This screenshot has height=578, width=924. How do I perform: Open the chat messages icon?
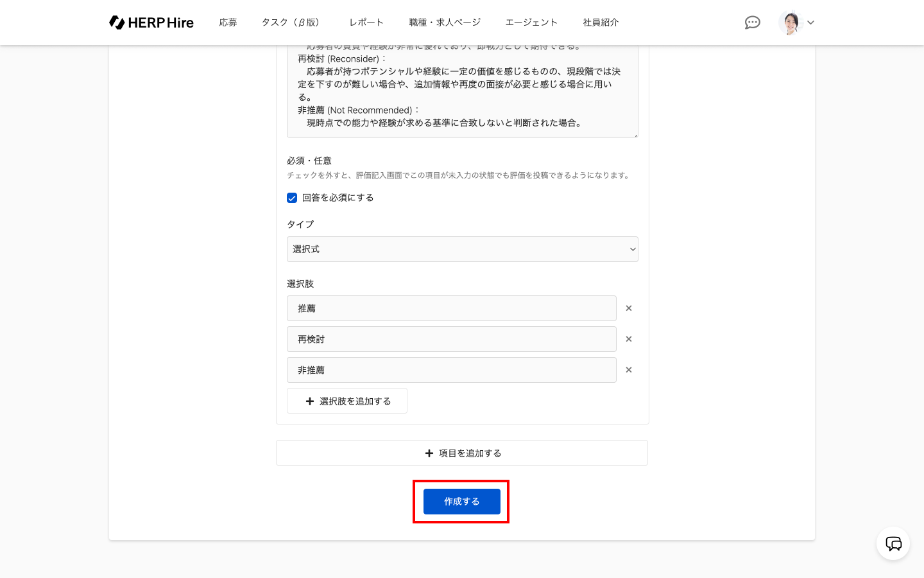752,22
